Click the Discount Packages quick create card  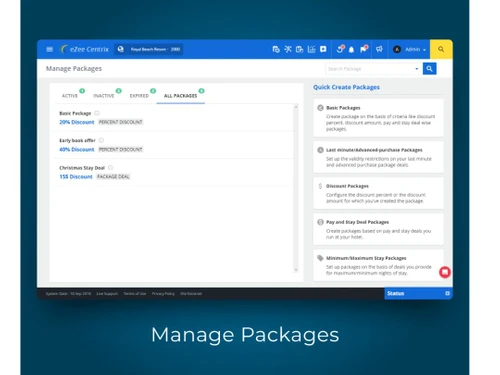tap(378, 193)
